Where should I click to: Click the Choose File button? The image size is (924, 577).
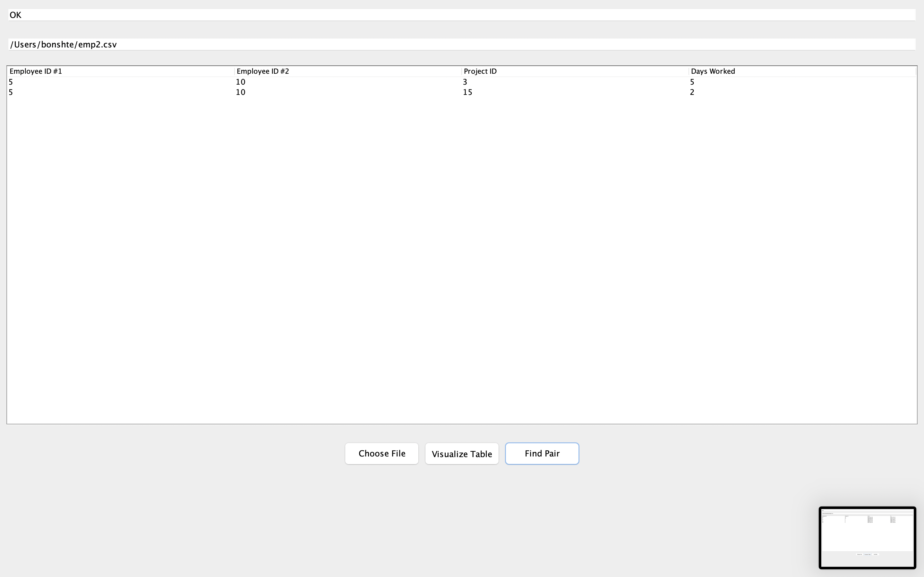(x=381, y=453)
